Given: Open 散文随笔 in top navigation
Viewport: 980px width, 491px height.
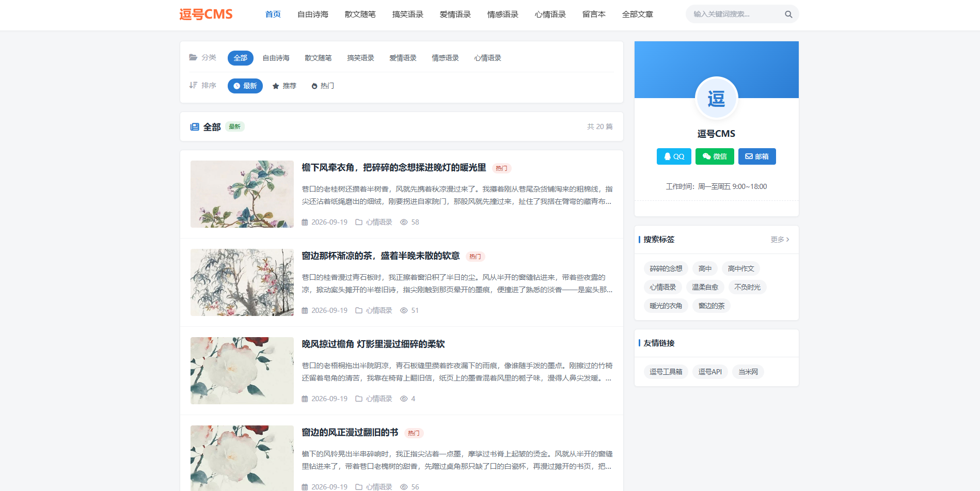Looking at the screenshot, I should tap(360, 14).
